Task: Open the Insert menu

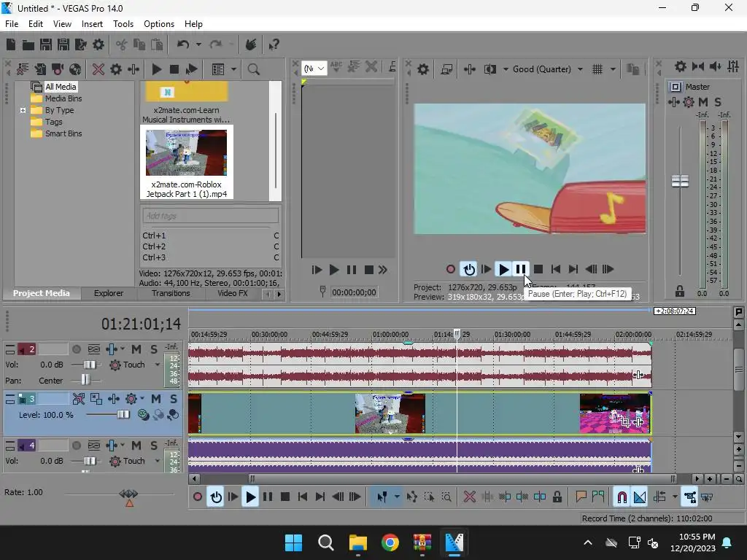Action: [92, 24]
